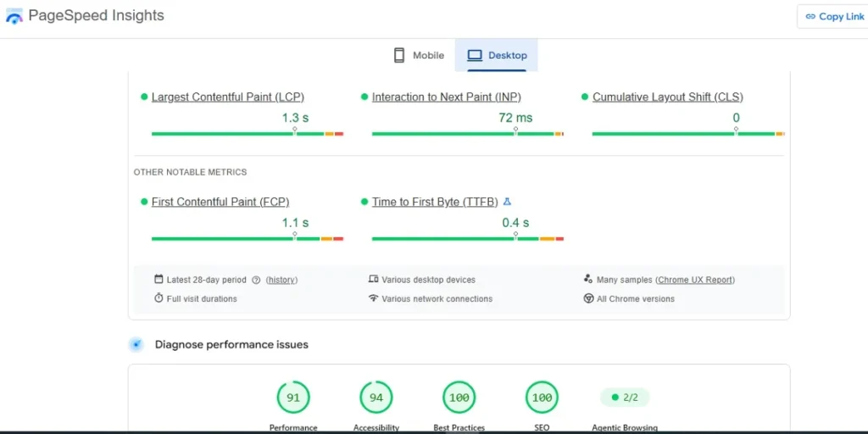Click the experimental flask icon beside TTFB
This screenshot has width=868, height=434.
[x=507, y=202]
